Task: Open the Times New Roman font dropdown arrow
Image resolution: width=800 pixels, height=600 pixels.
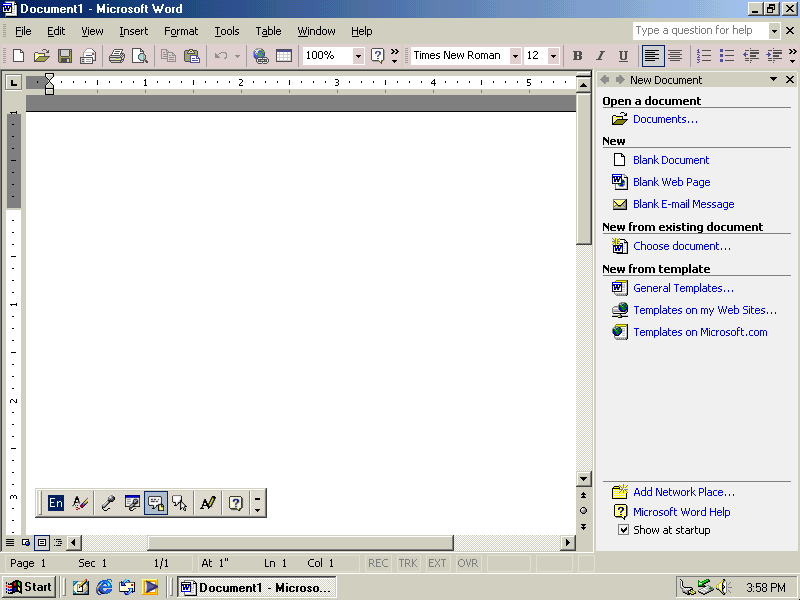Action: pyautogui.click(x=515, y=56)
